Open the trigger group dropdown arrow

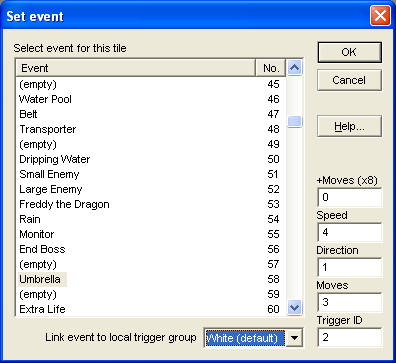pos(294,338)
